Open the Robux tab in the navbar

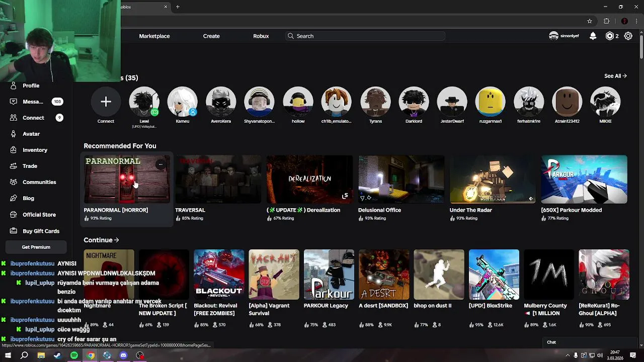click(x=261, y=36)
